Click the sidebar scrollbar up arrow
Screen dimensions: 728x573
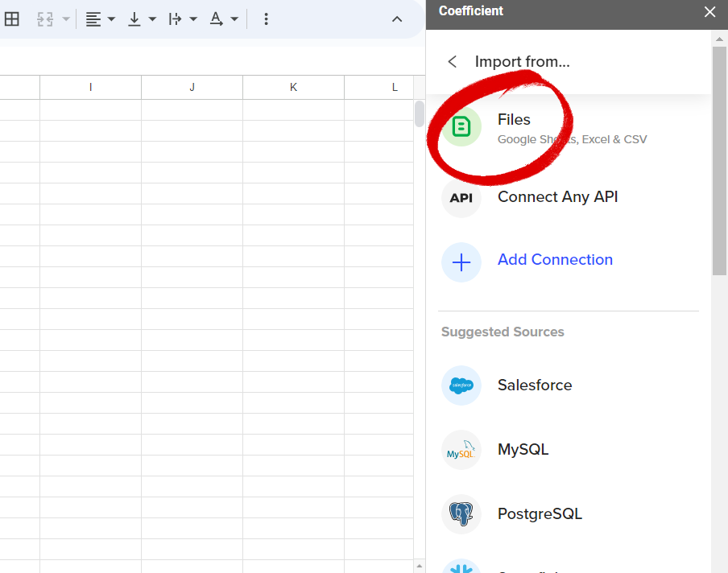pyautogui.click(x=720, y=39)
